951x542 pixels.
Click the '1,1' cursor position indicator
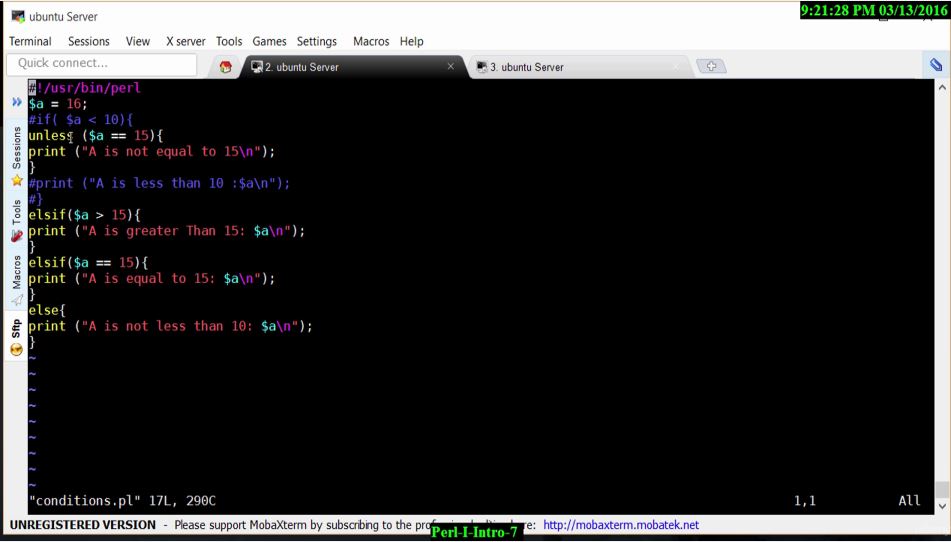[x=805, y=501]
